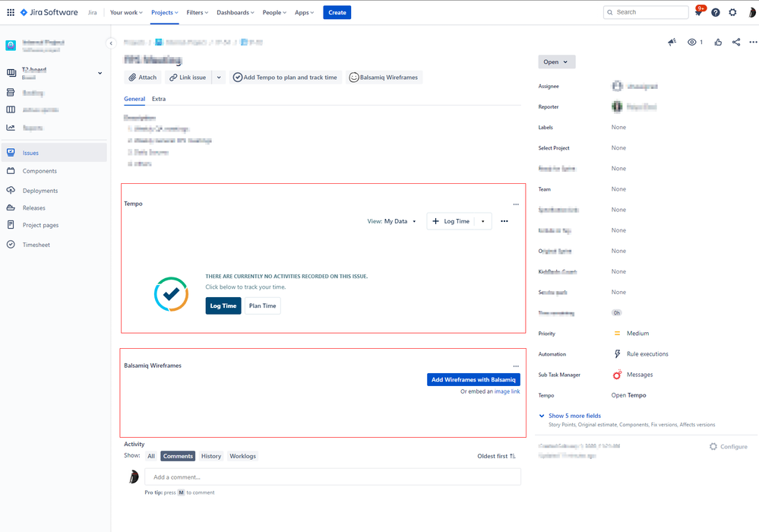This screenshot has width=759, height=532.
Task: Click the dark blue Log Time button
Action: tap(223, 306)
